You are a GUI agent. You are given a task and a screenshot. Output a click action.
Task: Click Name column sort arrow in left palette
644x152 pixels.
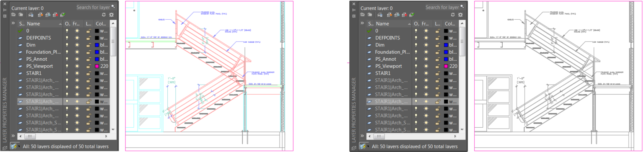pos(60,24)
